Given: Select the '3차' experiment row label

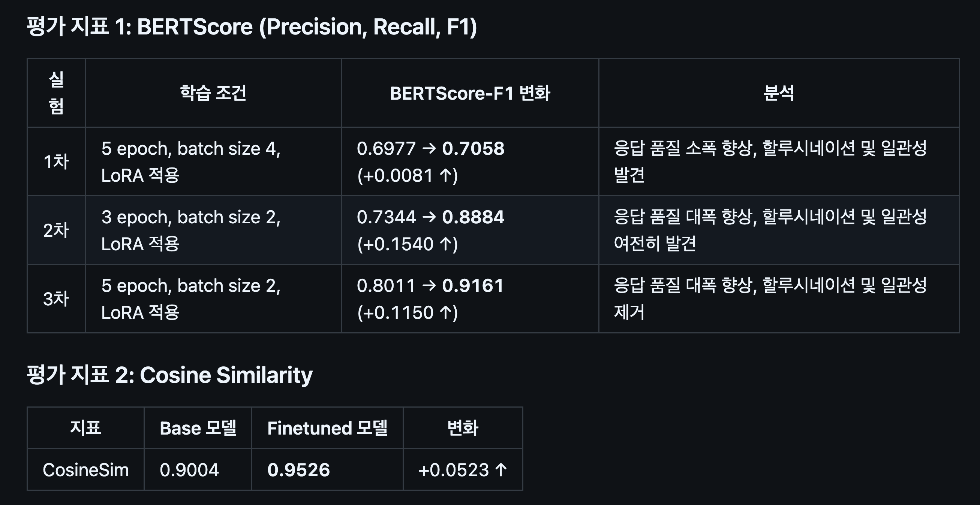Looking at the screenshot, I should (x=56, y=299).
